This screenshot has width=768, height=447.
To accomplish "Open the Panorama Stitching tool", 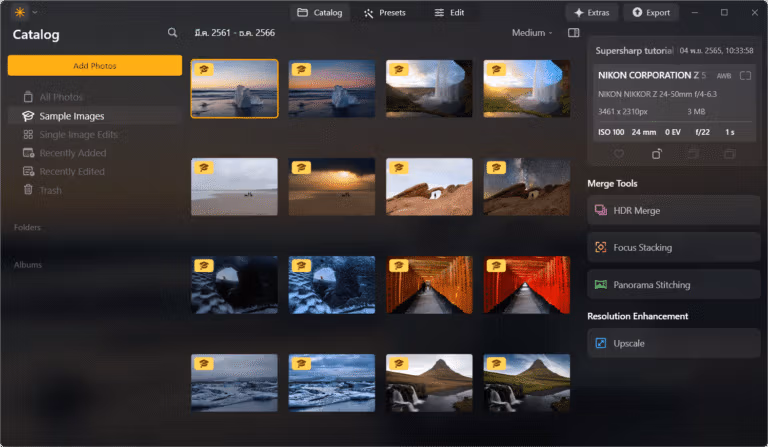I will pos(673,285).
